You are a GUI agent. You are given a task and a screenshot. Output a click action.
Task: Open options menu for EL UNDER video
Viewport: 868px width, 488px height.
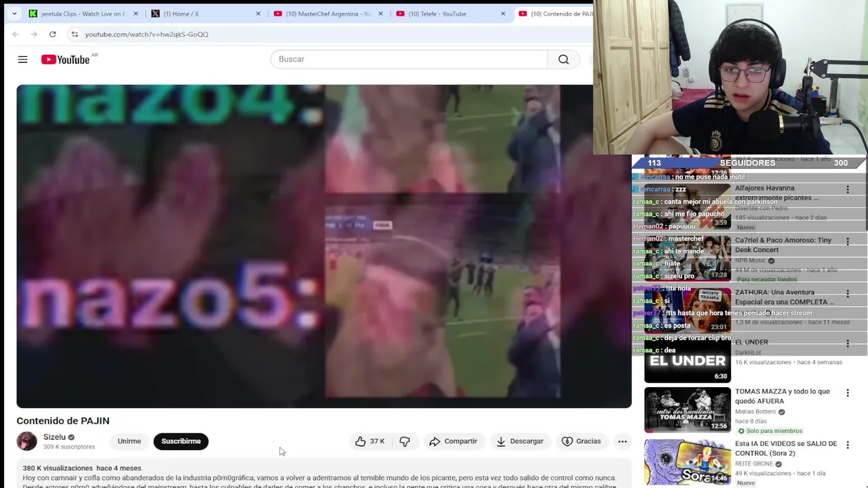click(847, 344)
